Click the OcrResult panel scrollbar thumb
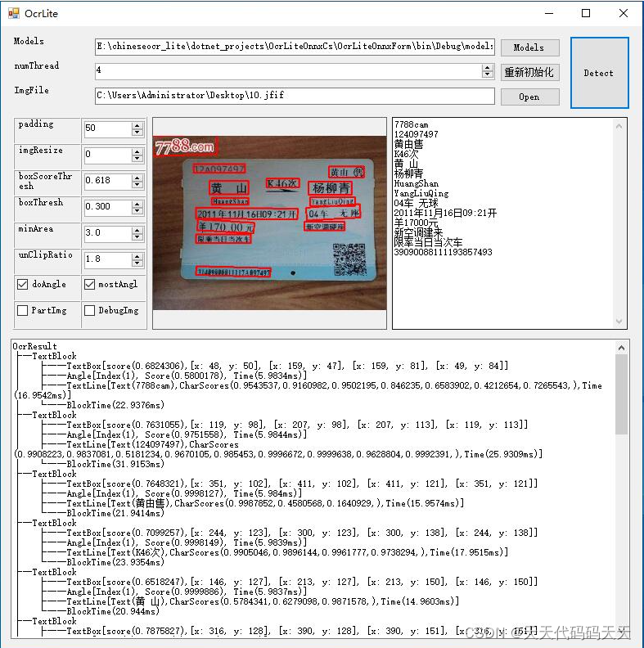Viewport: 644px width, 648px height. [x=621, y=394]
